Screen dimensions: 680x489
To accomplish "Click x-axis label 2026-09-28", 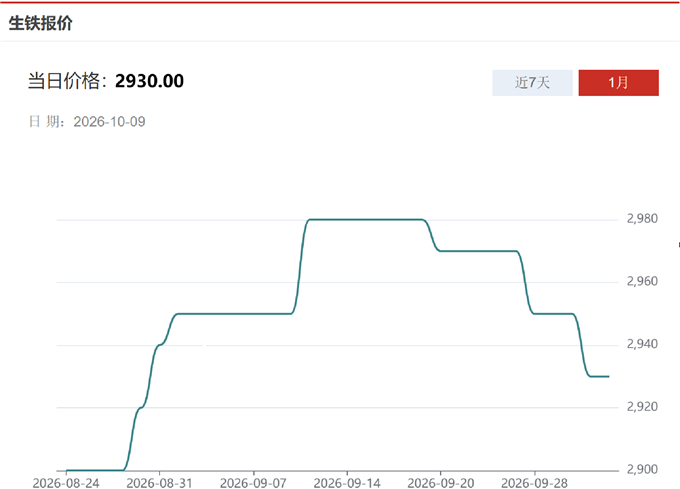I will [x=534, y=483].
